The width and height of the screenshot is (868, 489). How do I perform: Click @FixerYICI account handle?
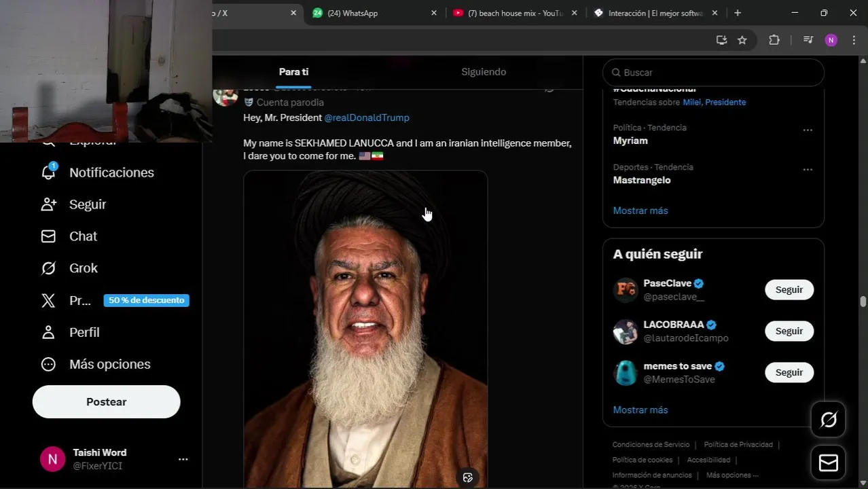click(x=98, y=466)
